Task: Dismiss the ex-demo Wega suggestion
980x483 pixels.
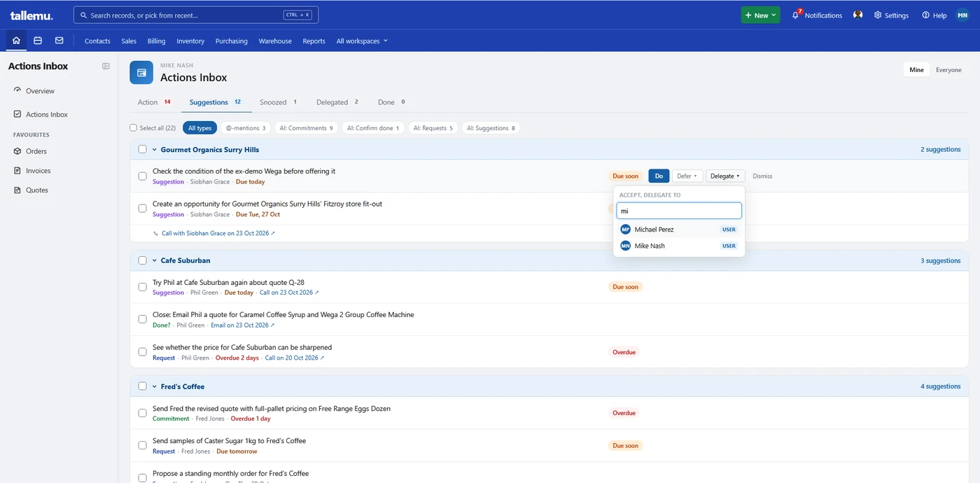Action: click(762, 176)
